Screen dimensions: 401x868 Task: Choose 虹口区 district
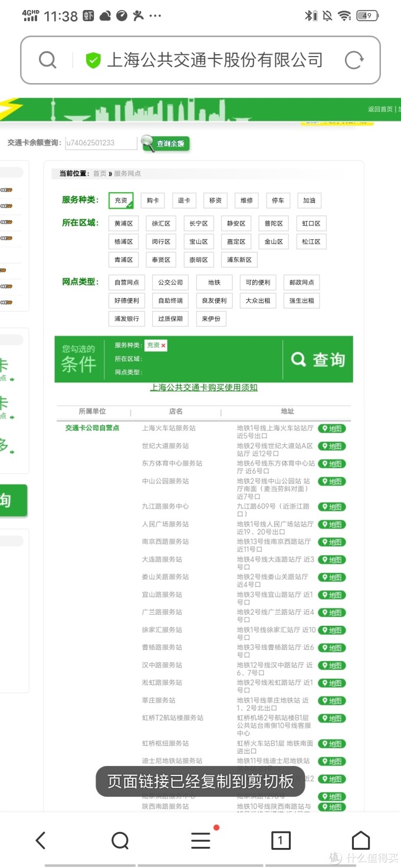coord(311,223)
